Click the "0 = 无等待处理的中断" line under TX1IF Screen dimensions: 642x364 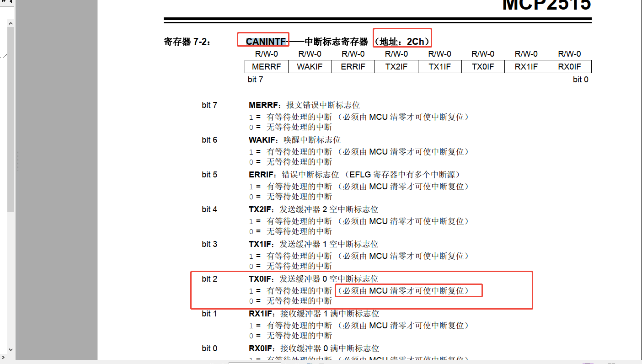coord(290,266)
